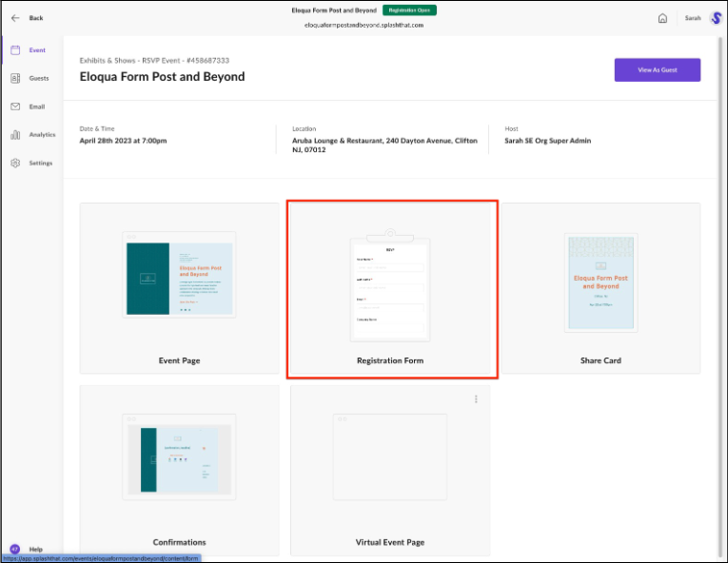Open eloquaformpostandbeyond.splashthat.com link

pos(364,25)
